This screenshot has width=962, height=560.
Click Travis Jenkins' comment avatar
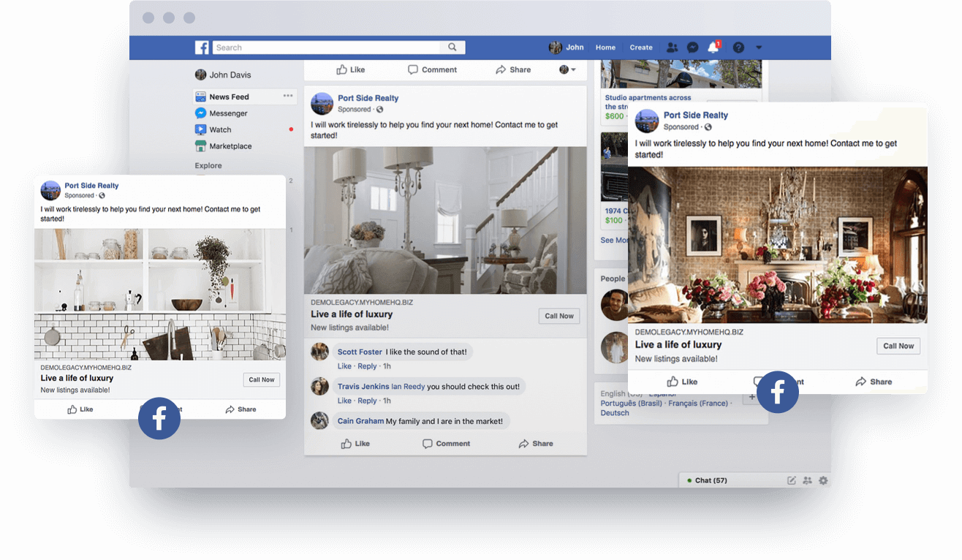(319, 386)
